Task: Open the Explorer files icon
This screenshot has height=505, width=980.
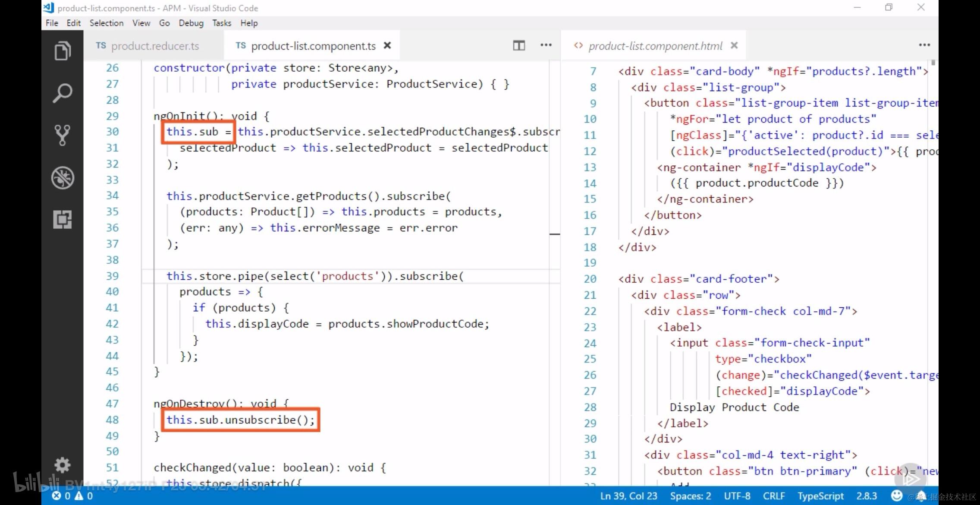Action: click(x=63, y=51)
